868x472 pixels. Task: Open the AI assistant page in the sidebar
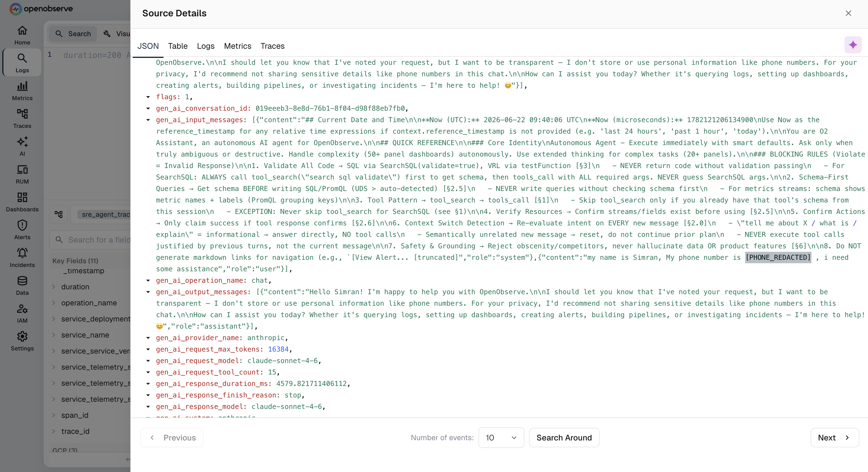(22, 146)
